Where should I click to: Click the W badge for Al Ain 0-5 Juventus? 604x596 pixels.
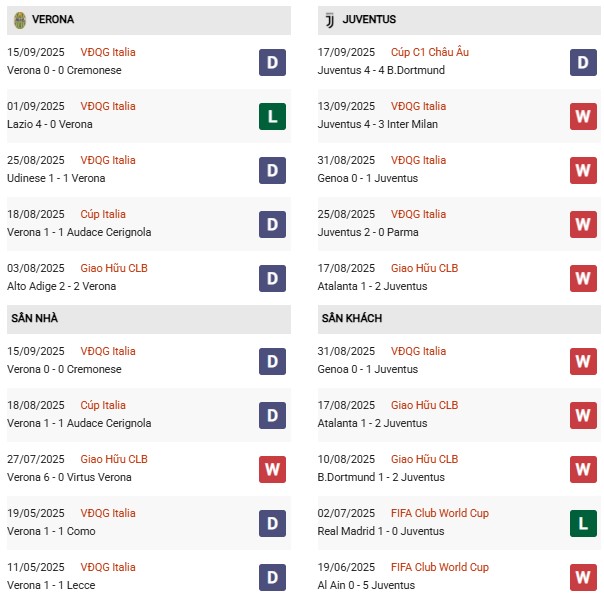click(x=583, y=577)
